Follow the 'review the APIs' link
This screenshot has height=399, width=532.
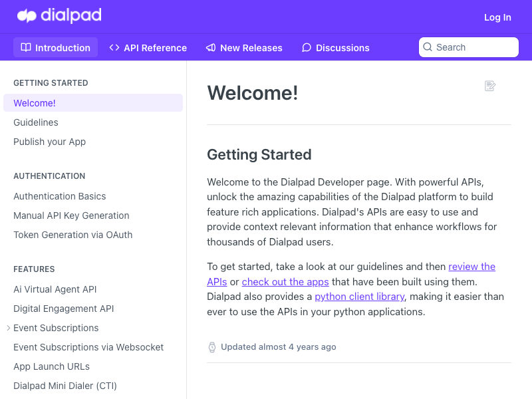click(x=471, y=267)
